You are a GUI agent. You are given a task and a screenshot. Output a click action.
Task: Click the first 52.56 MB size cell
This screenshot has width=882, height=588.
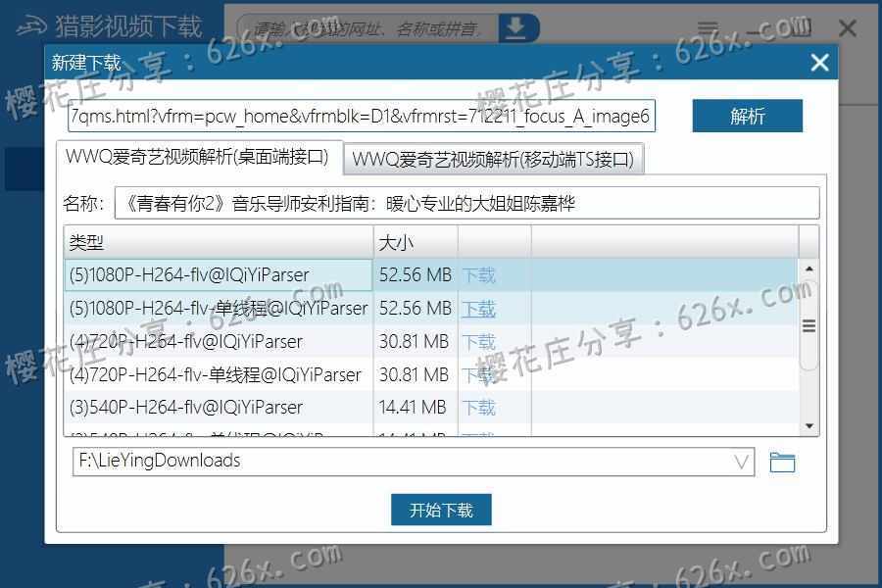(416, 275)
